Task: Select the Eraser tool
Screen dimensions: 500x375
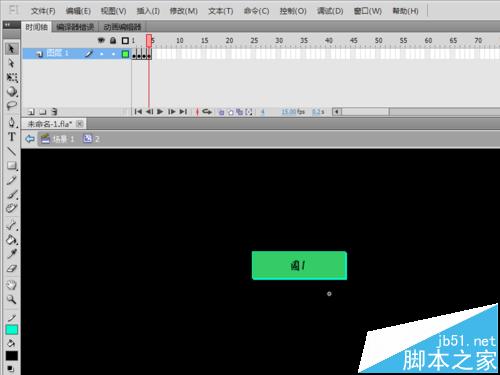Action: click(12, 268)
